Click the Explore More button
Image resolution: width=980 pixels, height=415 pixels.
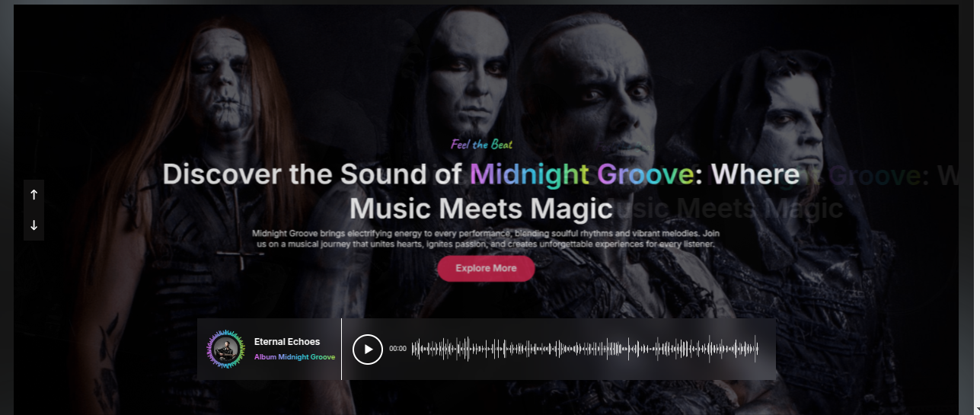tap(486, 268)
